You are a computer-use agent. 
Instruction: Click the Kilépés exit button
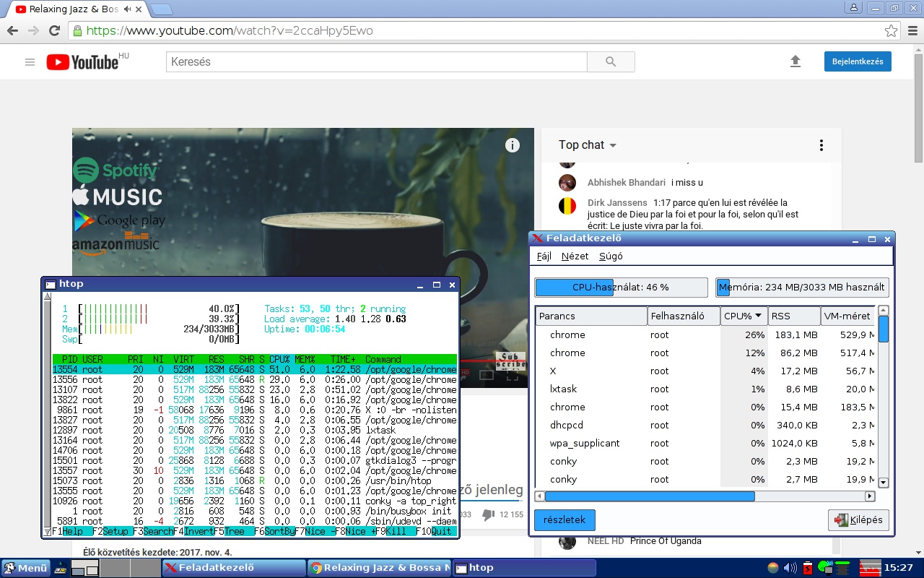tap(858, 520)
